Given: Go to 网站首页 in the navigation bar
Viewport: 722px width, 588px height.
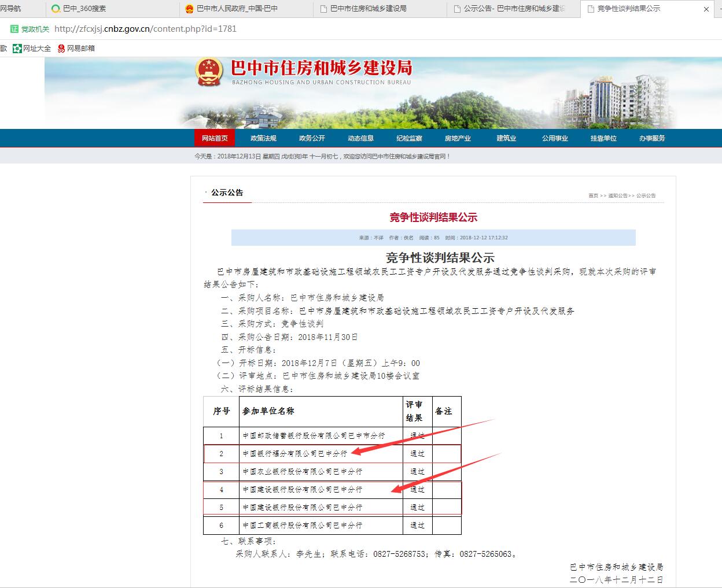Looking at the screenshot, I should [215, 138].
